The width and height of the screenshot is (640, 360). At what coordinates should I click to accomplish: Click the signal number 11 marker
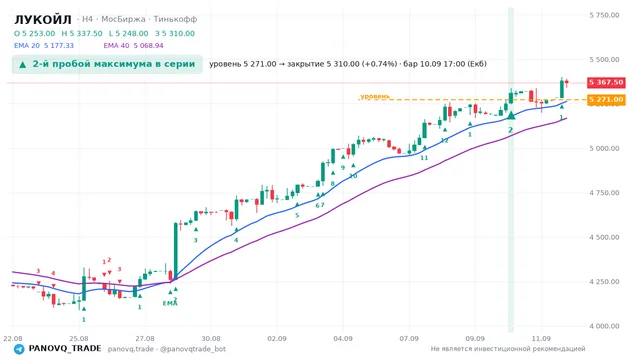coord(424,158)
